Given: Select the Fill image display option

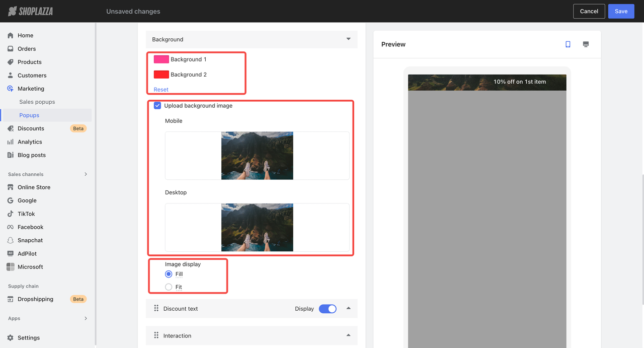Looking at the screenshot, I should coord(169,274).
